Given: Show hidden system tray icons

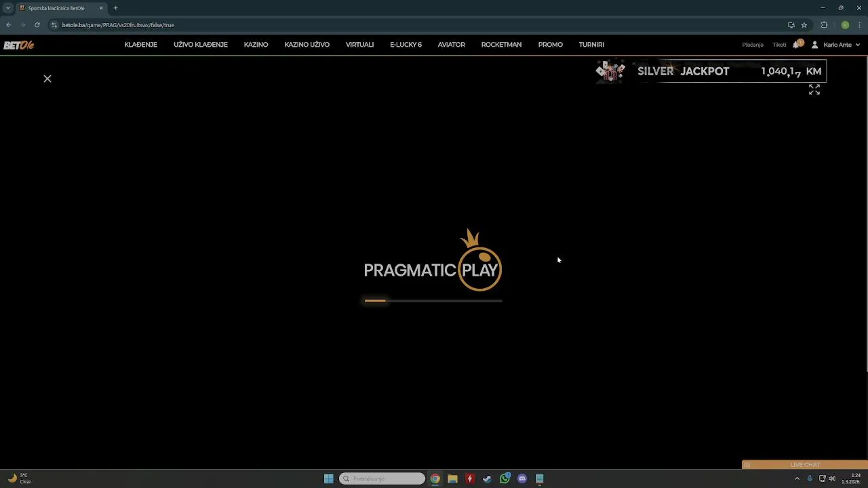Looking at the screenshot, I should [x=797, y=479].
